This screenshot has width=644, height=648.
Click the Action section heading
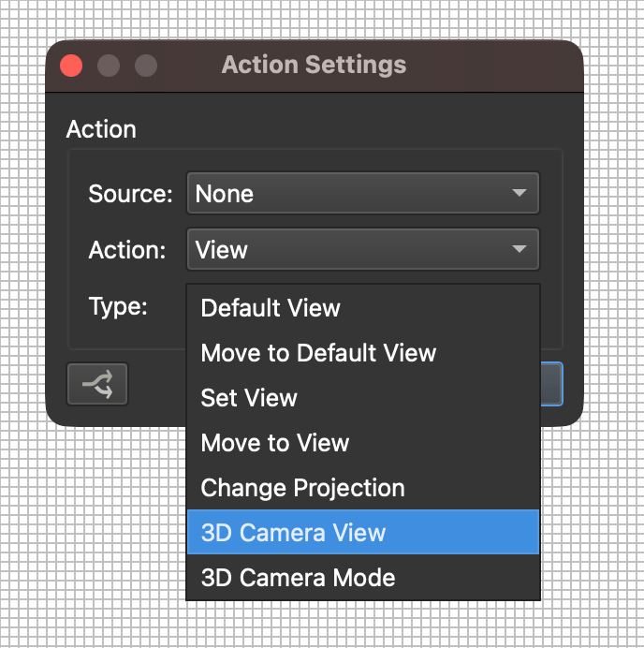[x=101, y=129]
